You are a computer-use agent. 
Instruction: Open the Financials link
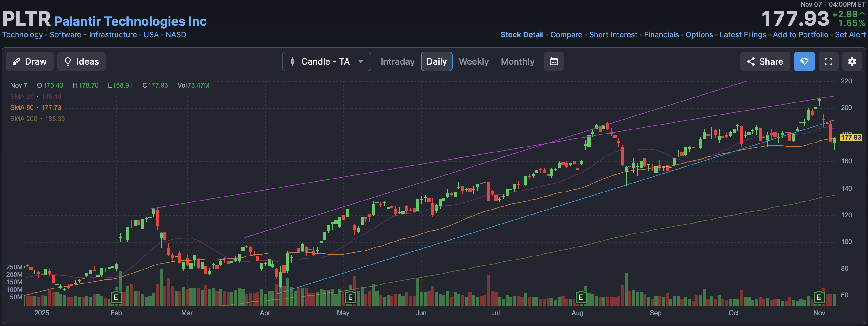click(661, 35)
